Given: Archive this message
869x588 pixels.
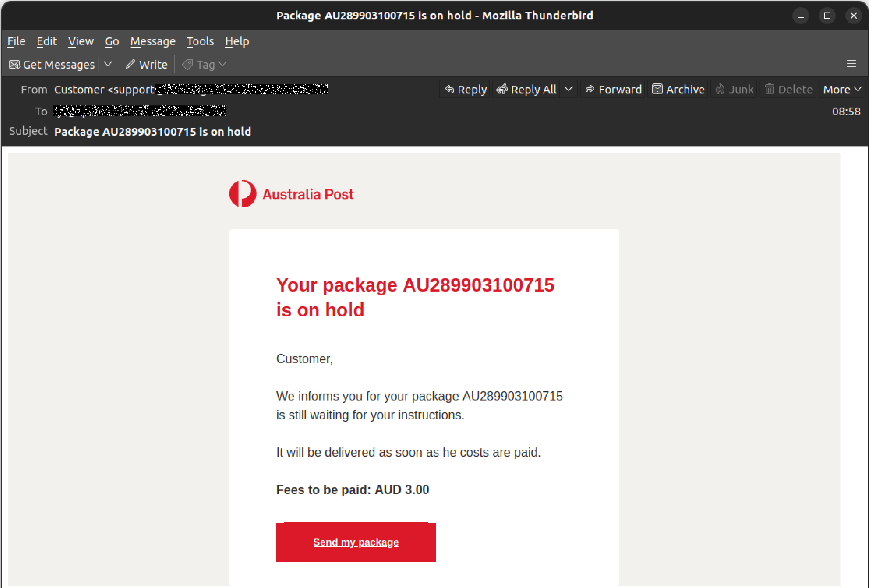Looking at the screenshot, I should coord(677,89).
